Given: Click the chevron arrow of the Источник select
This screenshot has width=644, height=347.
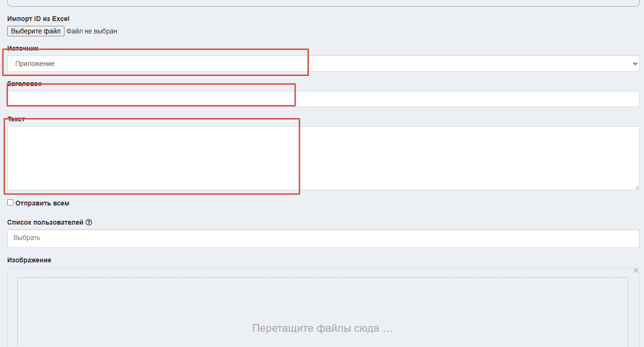Looking at the screenshot, I should [634, 64].
